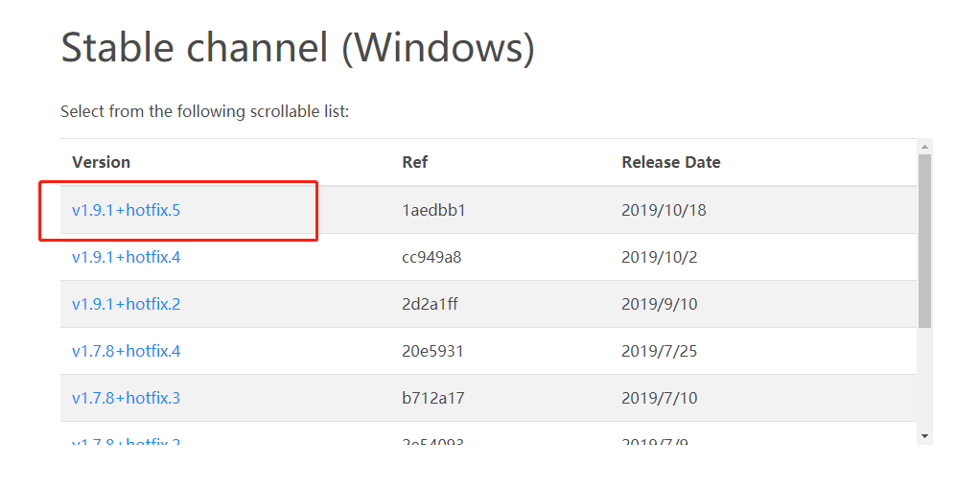
Task: Click the 2019/7/25 release date cell
Action: tap(660, 351)
